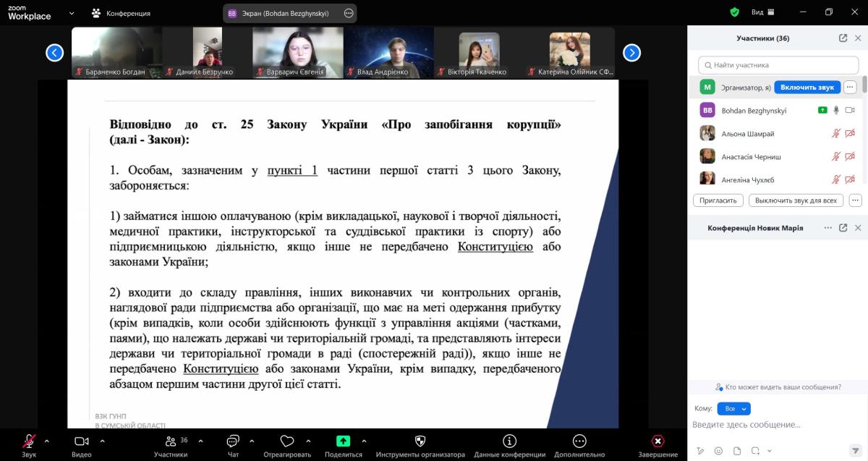Expand the zoom Workplace dropdown arrow
Viewport: 868px width, 461px height.
[71, 13]
